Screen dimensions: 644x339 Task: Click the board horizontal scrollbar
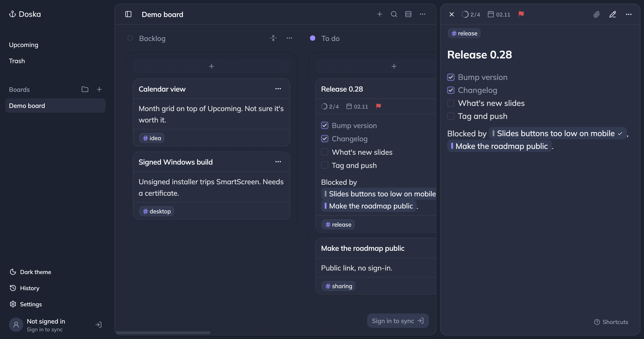point(163,333)
